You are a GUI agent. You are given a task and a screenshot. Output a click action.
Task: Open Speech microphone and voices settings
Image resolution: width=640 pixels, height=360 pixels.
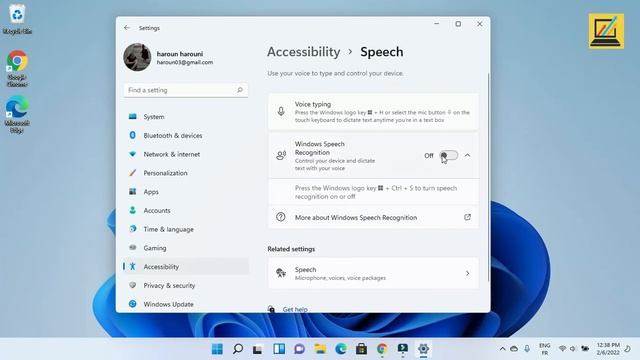373,273
